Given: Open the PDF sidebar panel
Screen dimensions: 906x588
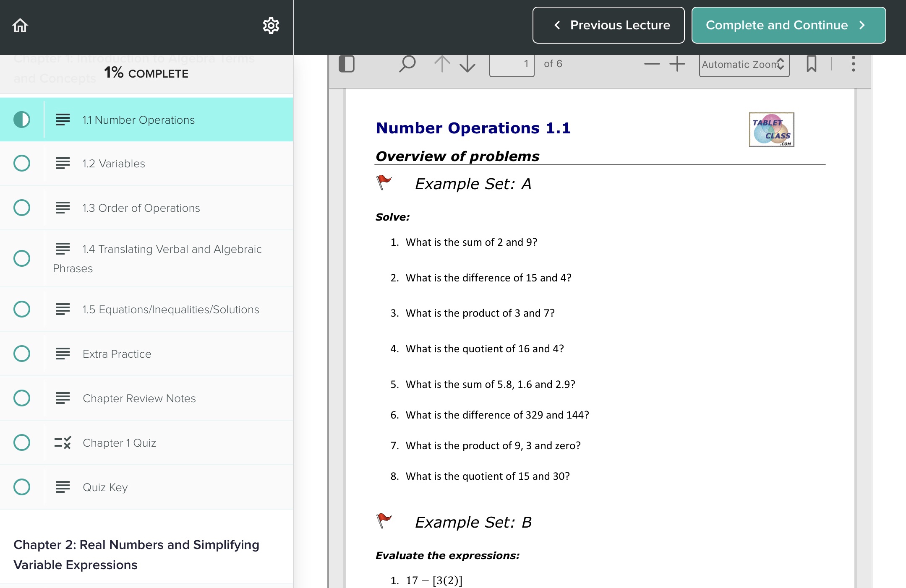Looking at the screenshot, I should [x=347, y=64].
